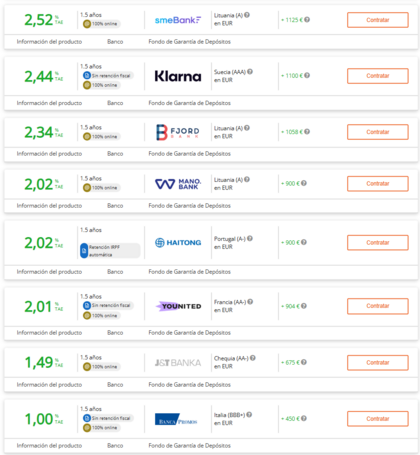Screen dimensions: 420x455
Task: Click the Retención IRPF automática badge
Action: pos(110,251)
